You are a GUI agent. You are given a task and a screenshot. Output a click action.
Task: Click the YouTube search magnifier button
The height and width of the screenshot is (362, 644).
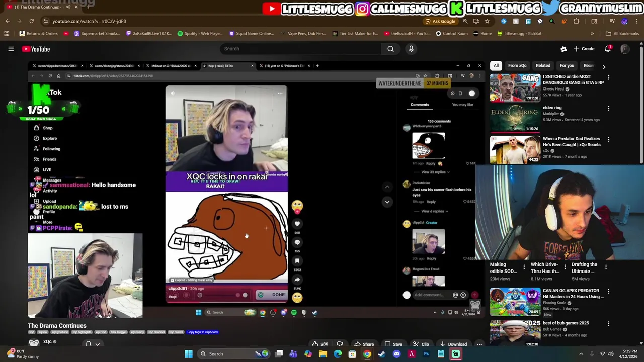pos(390,49)
